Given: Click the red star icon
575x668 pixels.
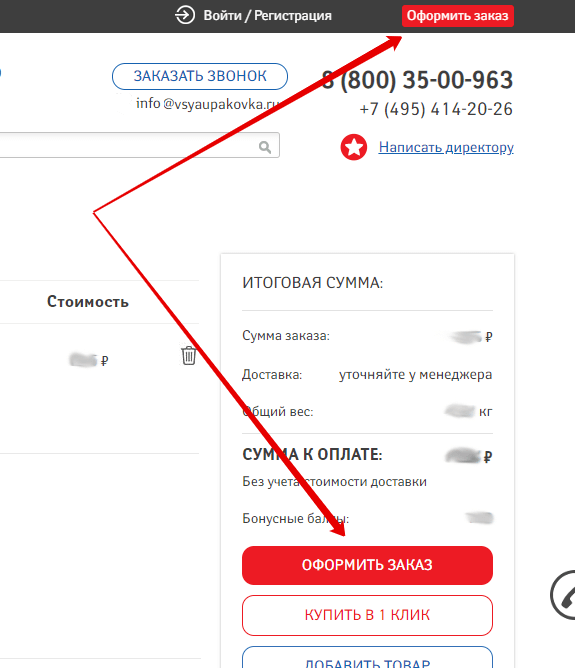Looking at the screenshot, I should pos(354,147).
